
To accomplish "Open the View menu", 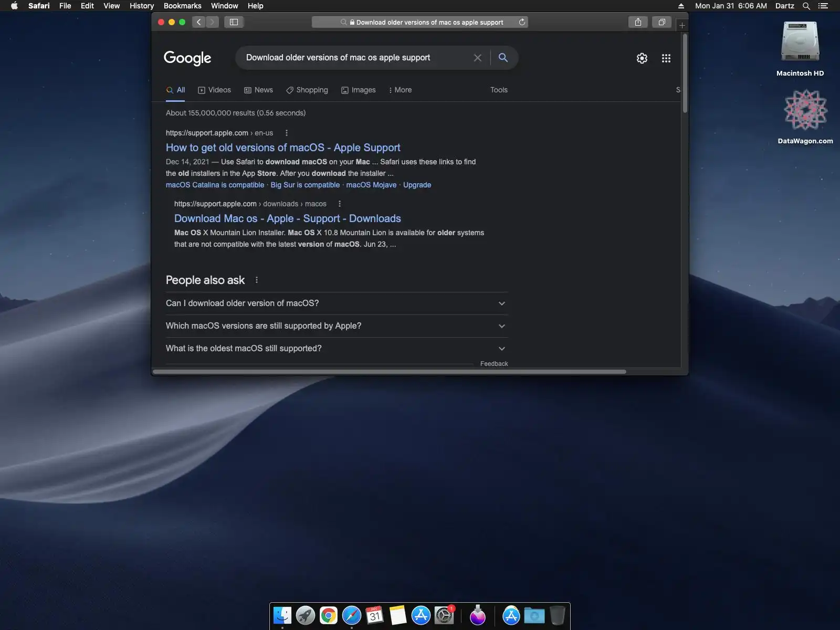I will tap(111, 6).
